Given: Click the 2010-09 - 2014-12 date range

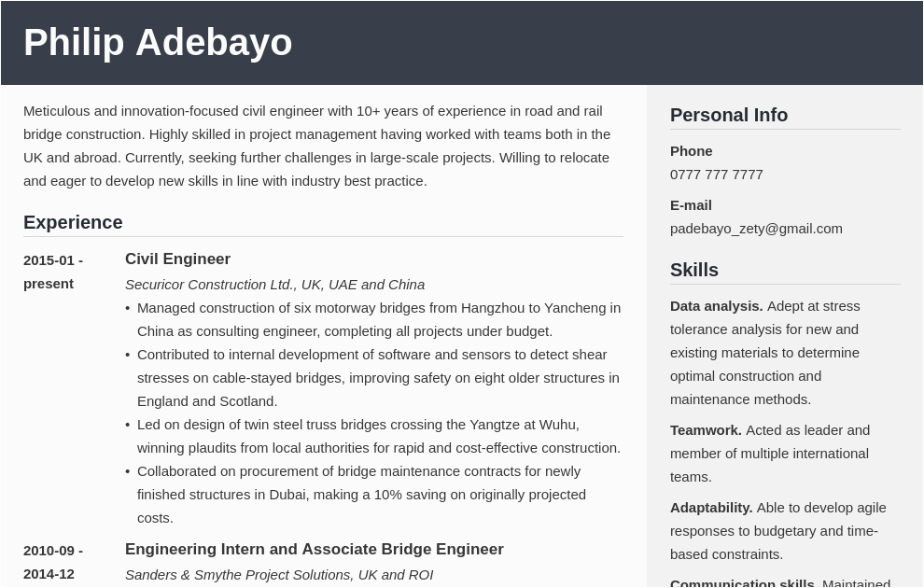Looking at the screenshot, I should click(53, 562).
